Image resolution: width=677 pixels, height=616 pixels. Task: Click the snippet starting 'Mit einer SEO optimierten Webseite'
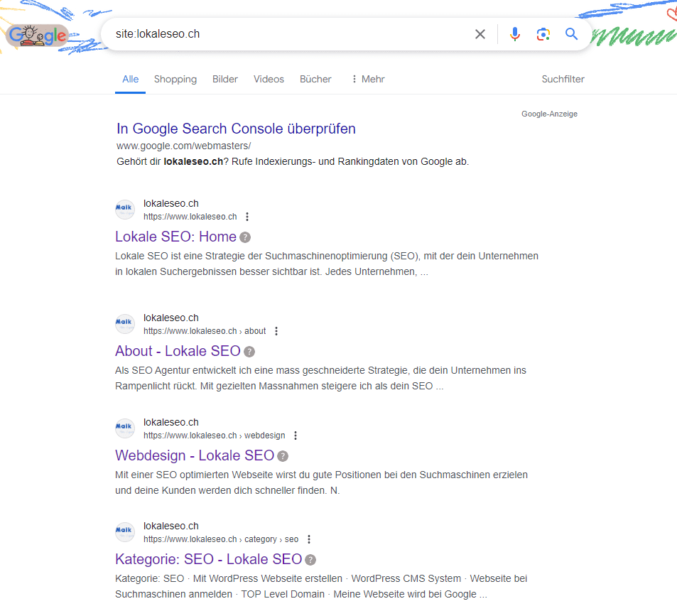tap(321, 482)
